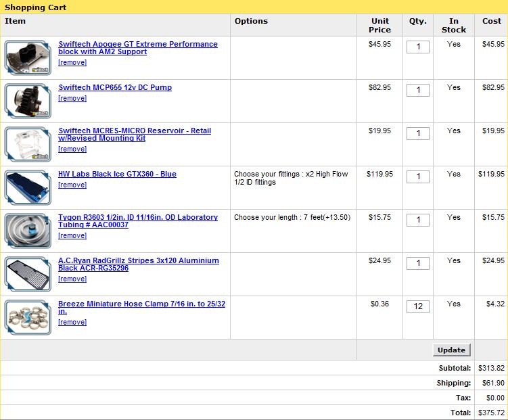Open Breeze Miniature Hose Clamp link

click(x=141, y=307)
